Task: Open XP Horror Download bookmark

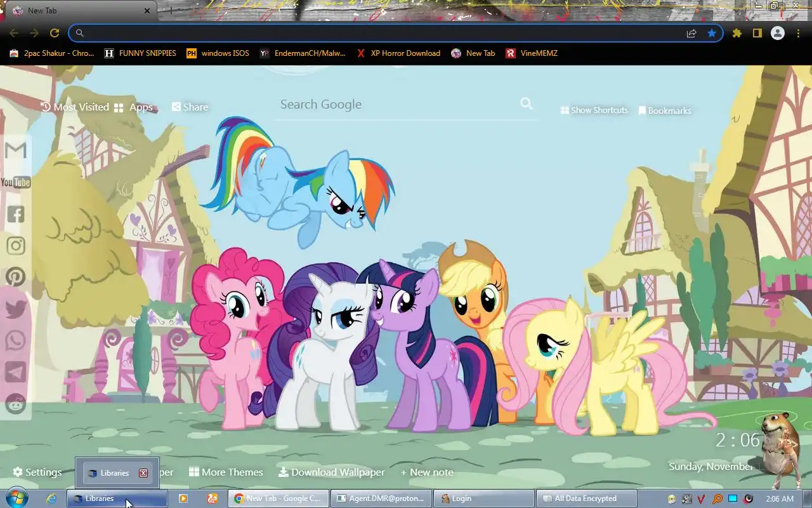Action: click(398, 53)
